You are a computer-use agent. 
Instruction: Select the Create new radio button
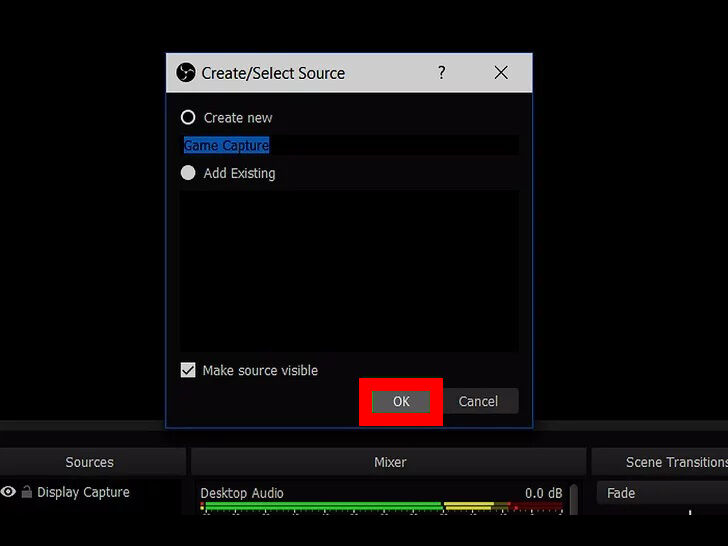point(188,118)
